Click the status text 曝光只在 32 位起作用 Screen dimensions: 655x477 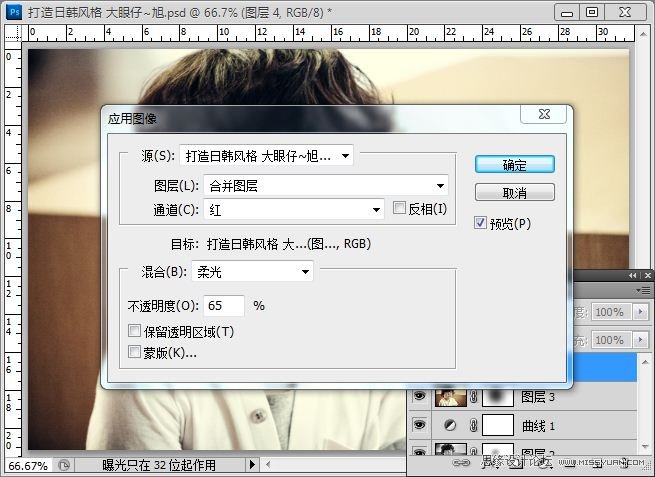[159, 465]
